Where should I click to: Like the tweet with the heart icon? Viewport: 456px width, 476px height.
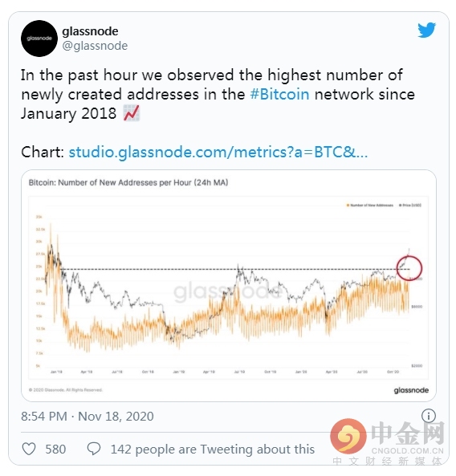(29, 449)
